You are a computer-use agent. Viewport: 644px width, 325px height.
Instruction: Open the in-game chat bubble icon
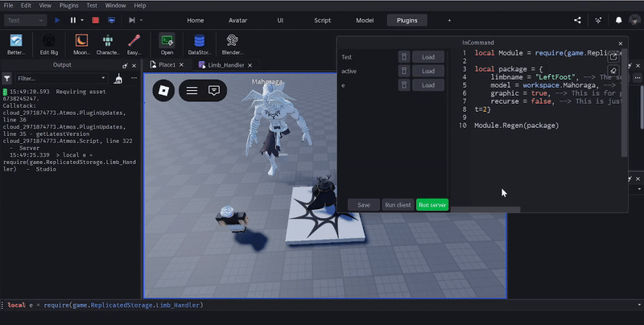tap(214, 90)
